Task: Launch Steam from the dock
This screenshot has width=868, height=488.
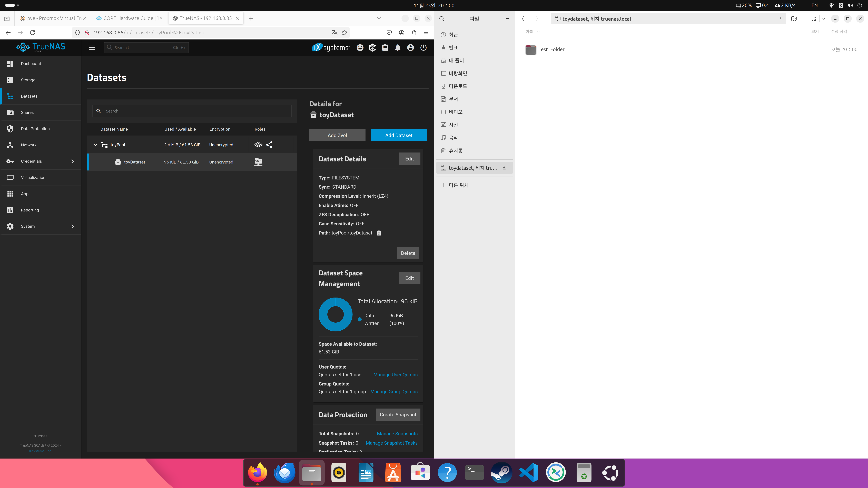Action: coord(501,473)
